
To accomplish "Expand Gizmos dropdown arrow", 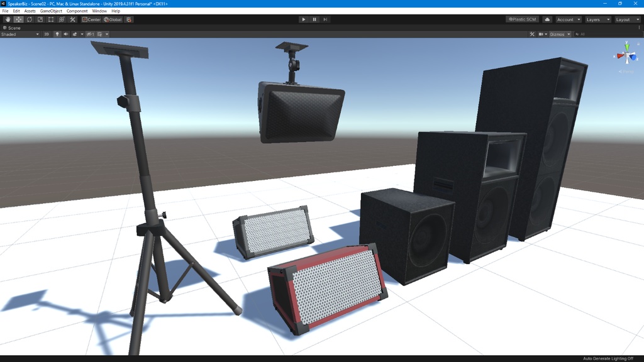I will click(x=569, y=35).
